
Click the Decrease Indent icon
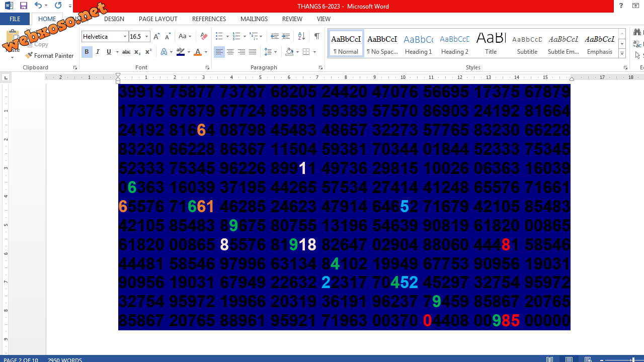tap(274, 37)
